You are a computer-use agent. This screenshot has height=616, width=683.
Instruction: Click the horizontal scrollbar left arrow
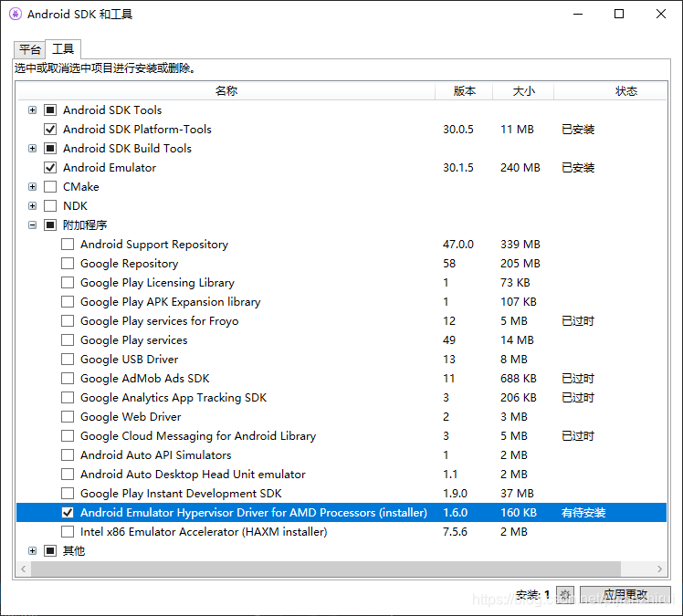pos(24,569)
